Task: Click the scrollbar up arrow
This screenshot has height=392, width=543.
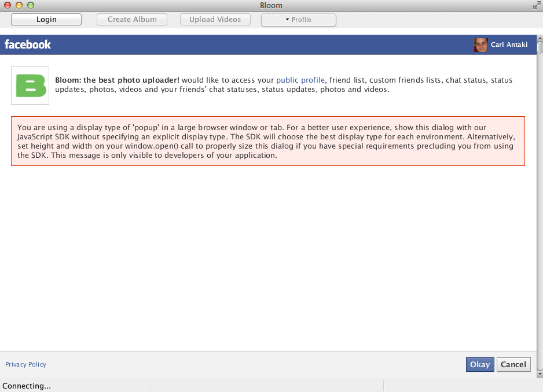Action: pos(539,38)
